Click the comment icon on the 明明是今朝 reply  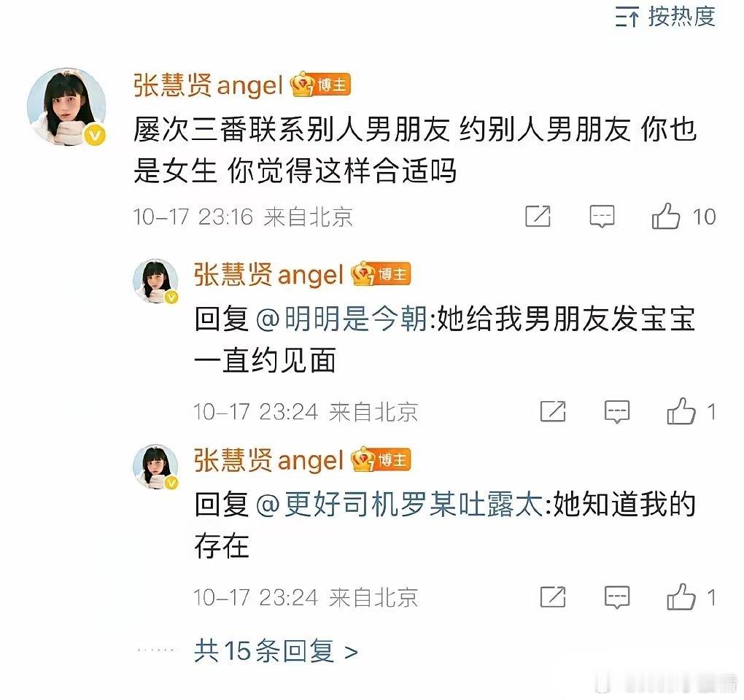(x=617, y=411)
